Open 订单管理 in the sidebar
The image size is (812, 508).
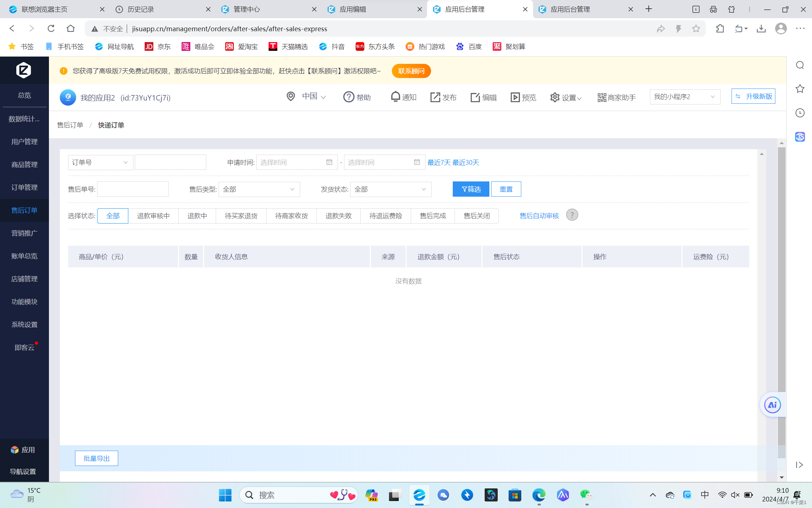tap(24, 187)
